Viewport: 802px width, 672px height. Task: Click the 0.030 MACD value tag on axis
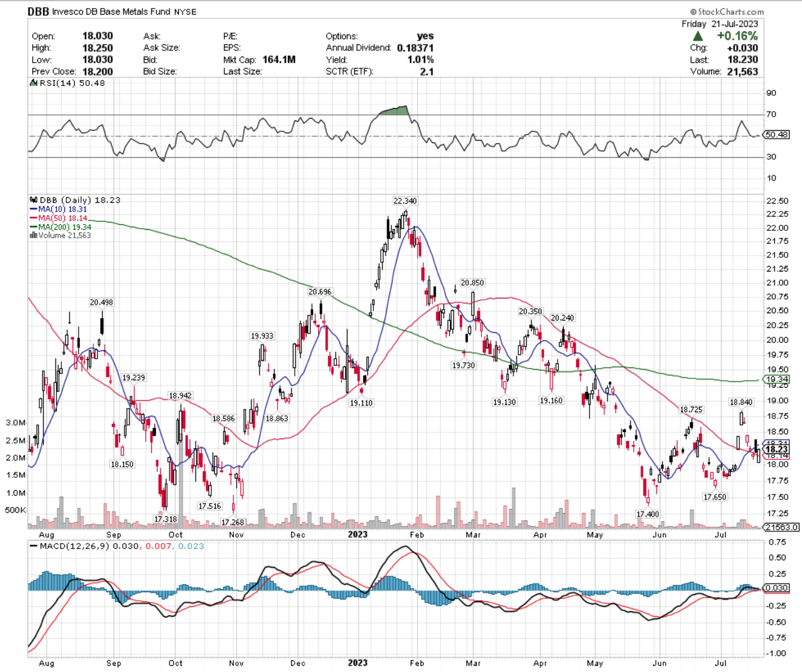tap(777, 588)
